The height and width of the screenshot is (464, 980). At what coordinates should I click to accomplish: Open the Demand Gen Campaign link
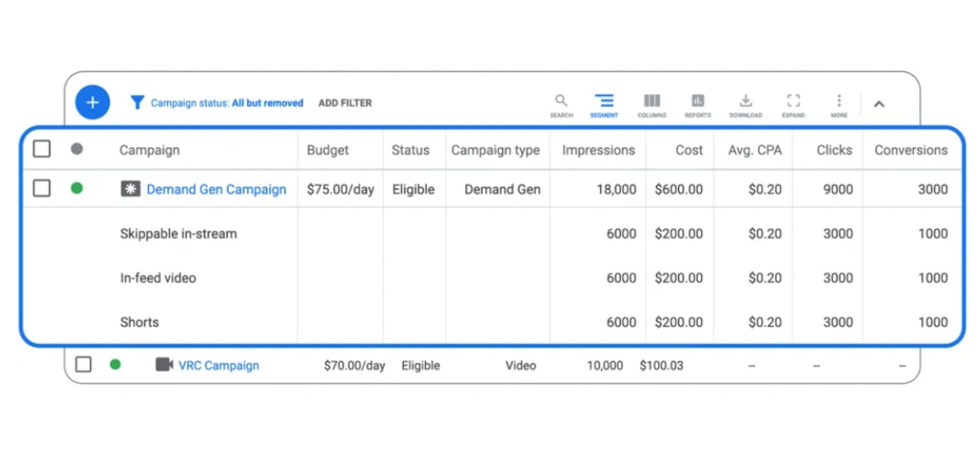point(216,189)
